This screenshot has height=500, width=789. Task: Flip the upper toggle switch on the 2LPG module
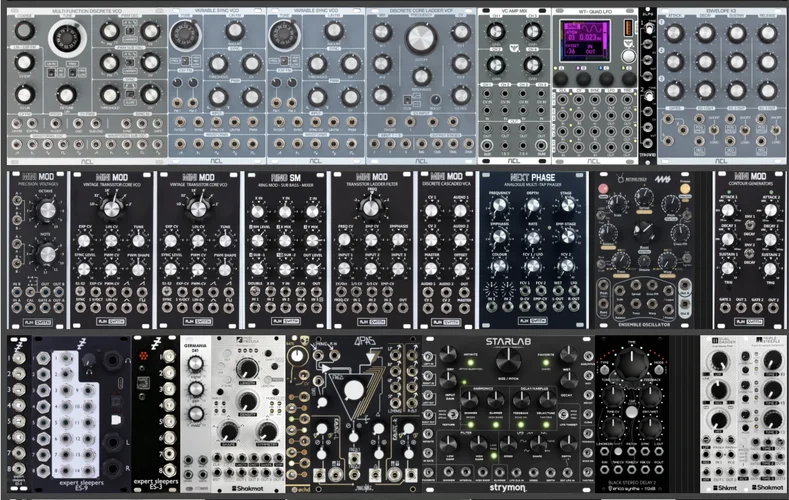point(649,29)
